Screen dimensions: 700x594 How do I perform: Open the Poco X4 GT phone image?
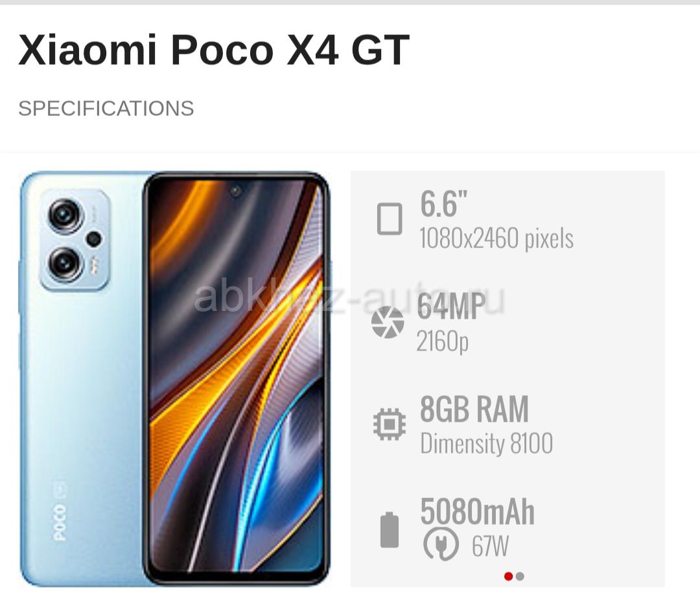pyautogui.click(x=176, y=378)
